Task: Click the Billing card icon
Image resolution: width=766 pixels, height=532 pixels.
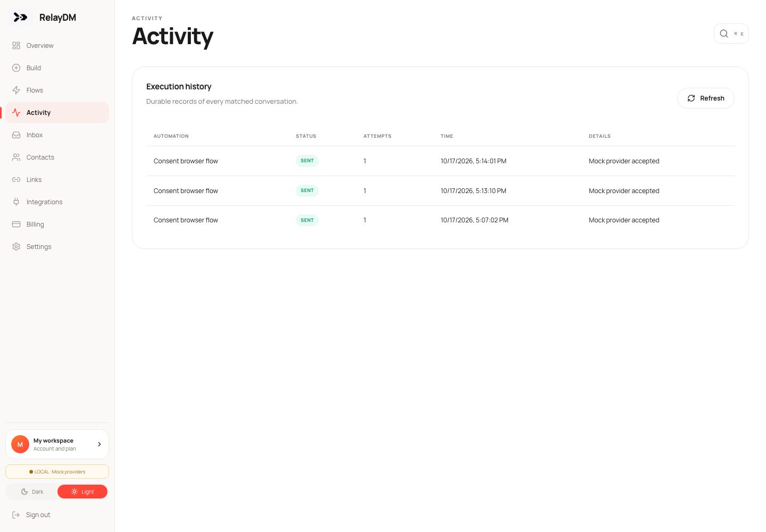Action: 16,225
